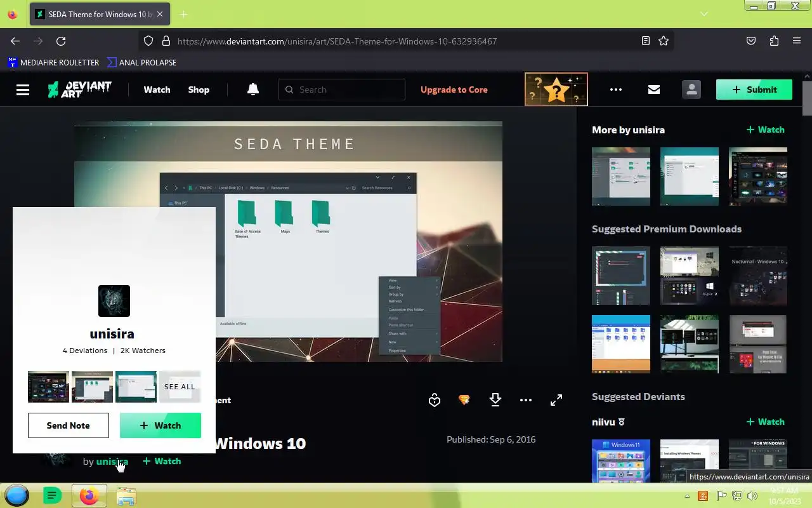The height and width of the screenshot is (508, 812).
Task: Open Firefox extensions menu
Action: coord(774,41)
